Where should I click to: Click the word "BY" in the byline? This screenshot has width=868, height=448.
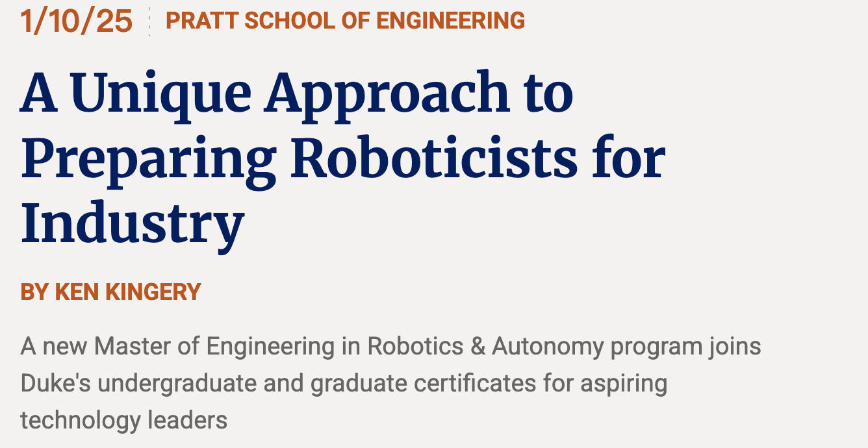pyautogui.click(x=34, y=292)
